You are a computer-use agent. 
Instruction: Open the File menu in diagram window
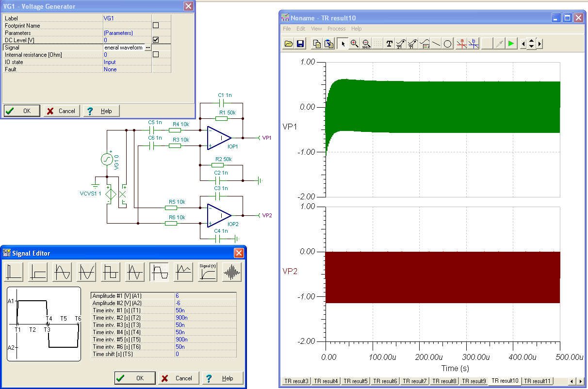click(x=287, y=29)
